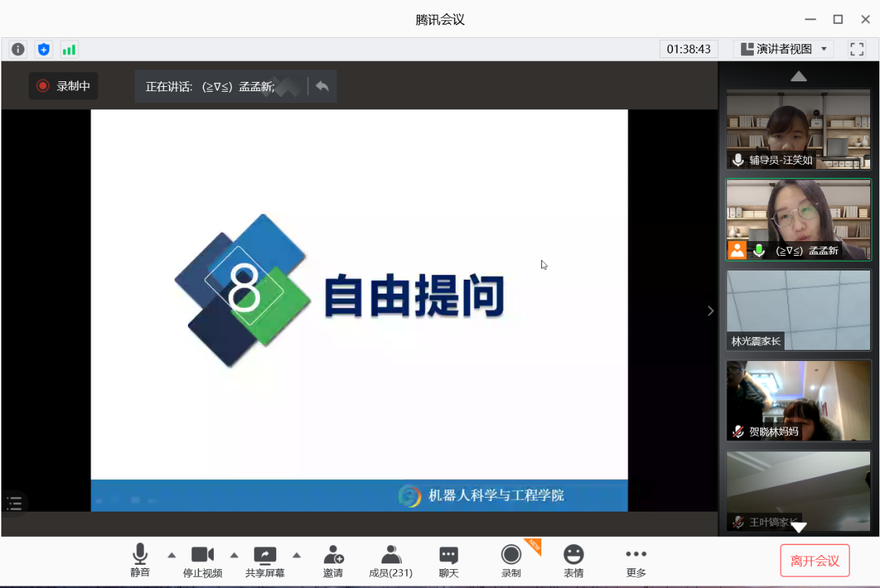
Task: Open the 演讲者视图 view dropdown
Action: (783, 49)
